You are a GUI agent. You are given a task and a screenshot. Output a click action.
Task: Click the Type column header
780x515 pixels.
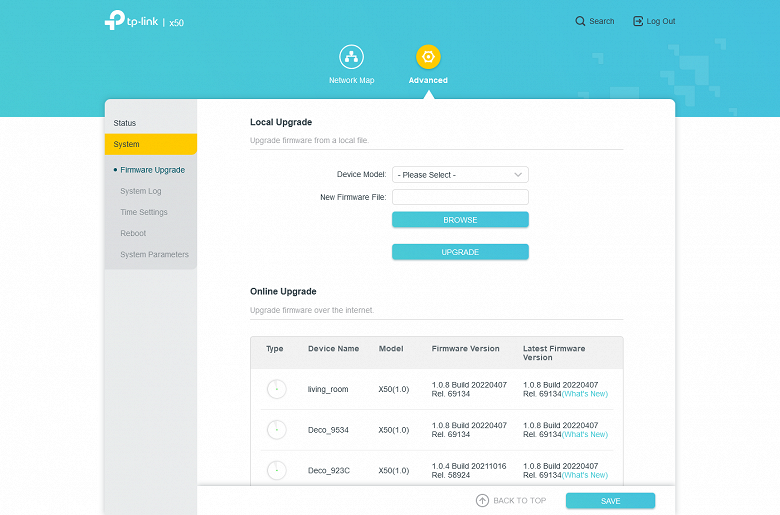pos(275,348)
